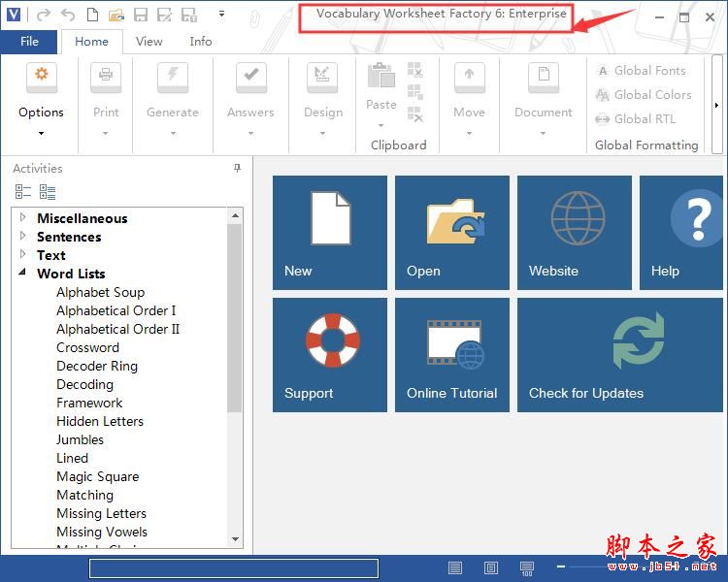Open the Website tile
728x582 pixels.
coord(575,233)
